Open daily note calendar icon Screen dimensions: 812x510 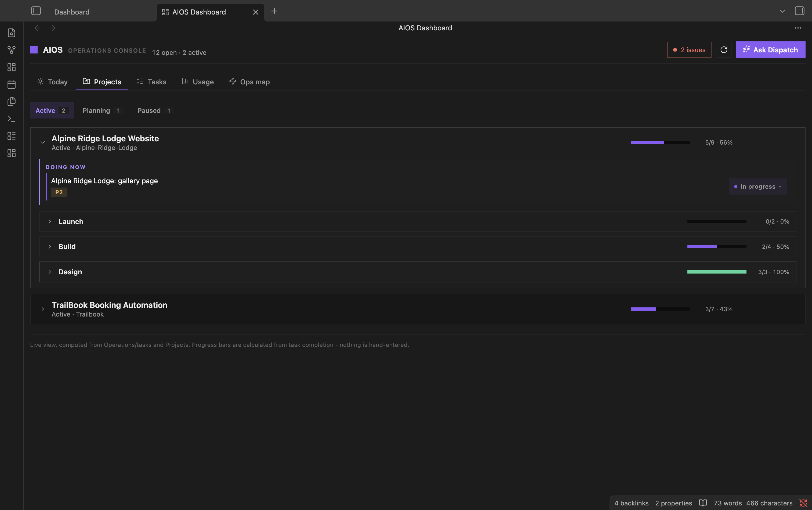pyautogui.click(x=12, y=84)
